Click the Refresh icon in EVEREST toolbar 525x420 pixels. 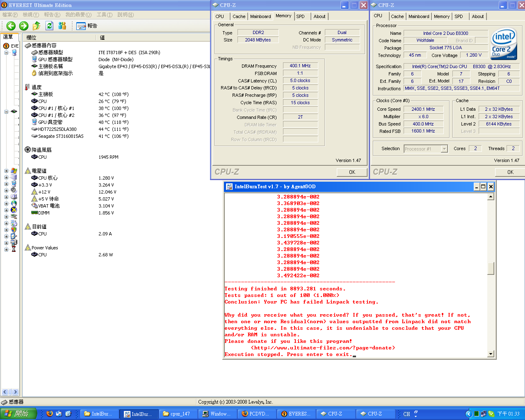tap(49, 26)
